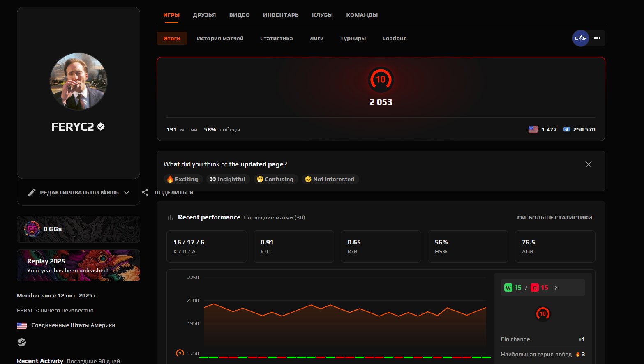Select the Exciting feedback chip
This screenshot has width=644, height=364.
coord(183,179)
